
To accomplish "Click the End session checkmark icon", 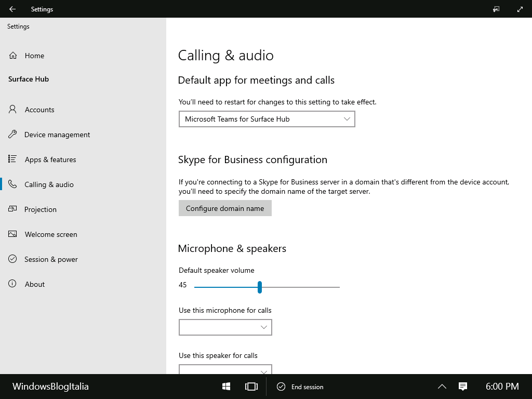I will click(x=281, y=387).
